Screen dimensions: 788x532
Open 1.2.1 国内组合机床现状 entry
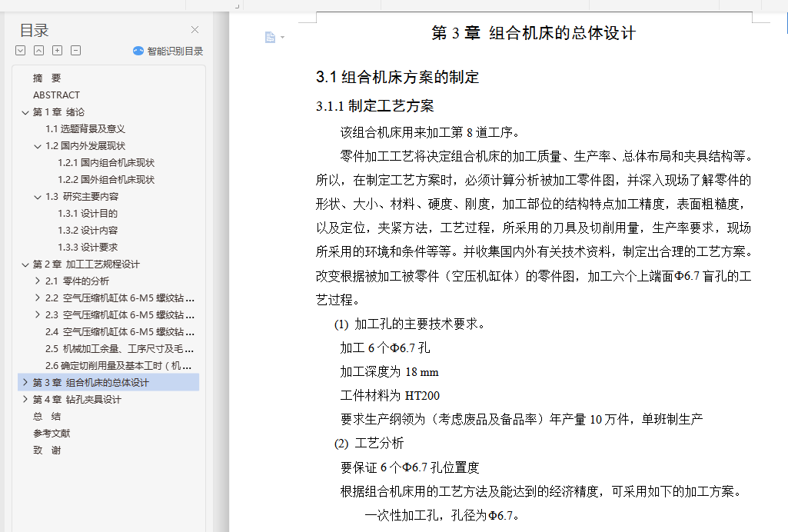coord(106,163)
